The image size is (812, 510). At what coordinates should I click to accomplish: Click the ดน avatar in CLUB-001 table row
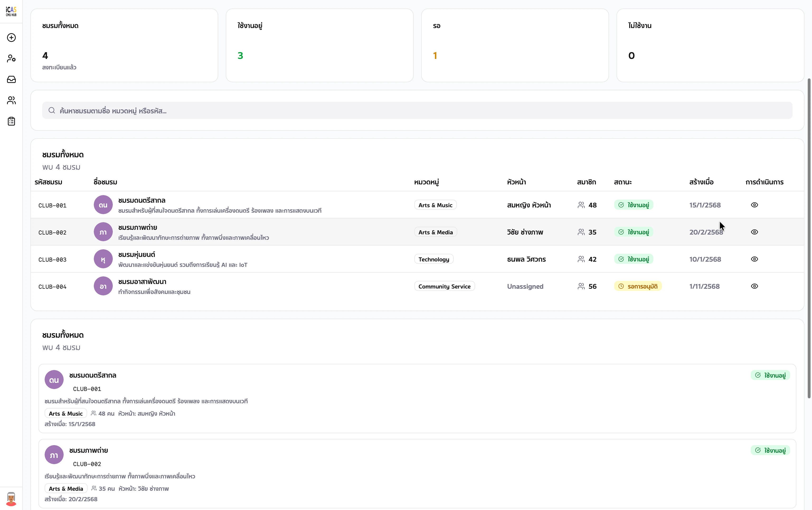point(103,205)
